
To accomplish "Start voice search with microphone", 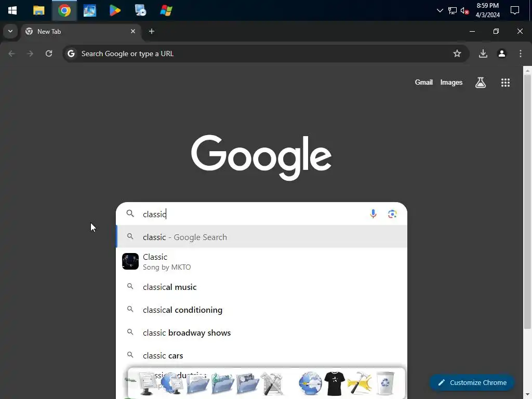I will click(373, 214).
